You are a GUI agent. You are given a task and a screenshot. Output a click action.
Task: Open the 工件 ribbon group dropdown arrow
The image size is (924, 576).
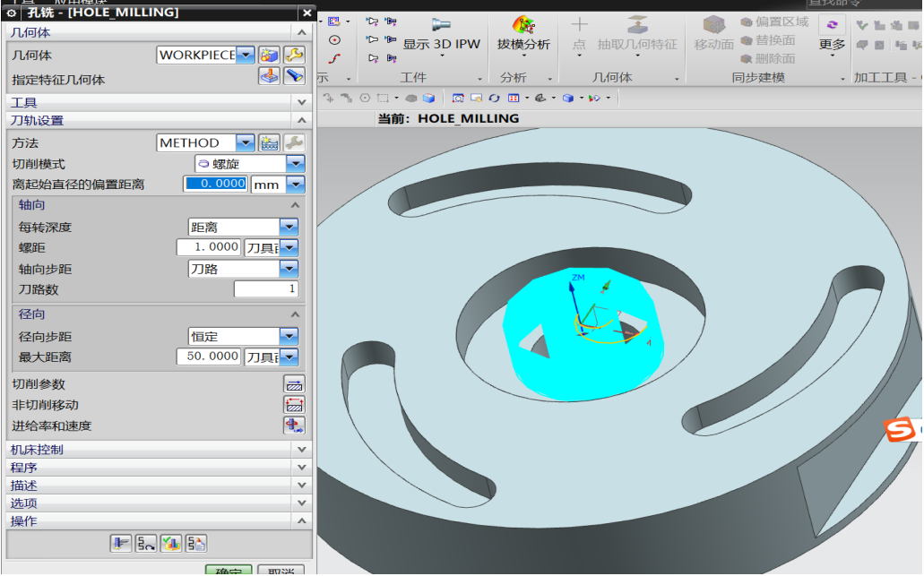[479, 78]
